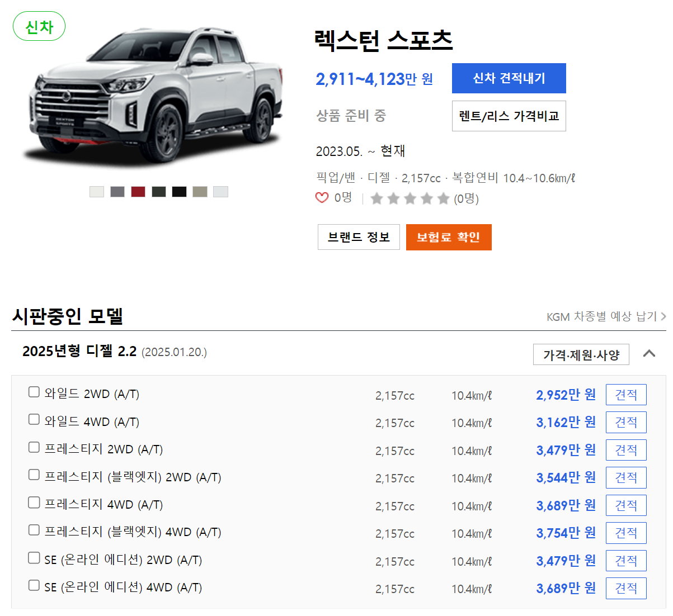Viewport: 673px width, 616px height.
Task: Select the white color swatch
Action: 97,192
